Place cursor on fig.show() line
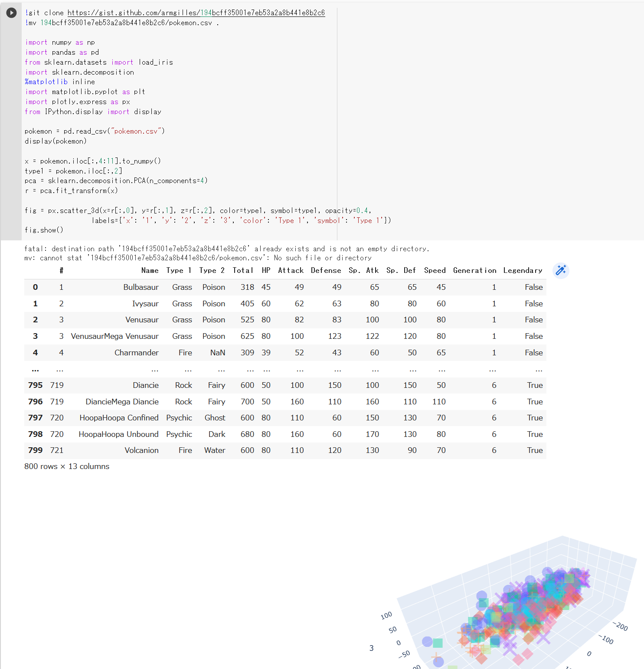644x669 pixels. (44, 230)
